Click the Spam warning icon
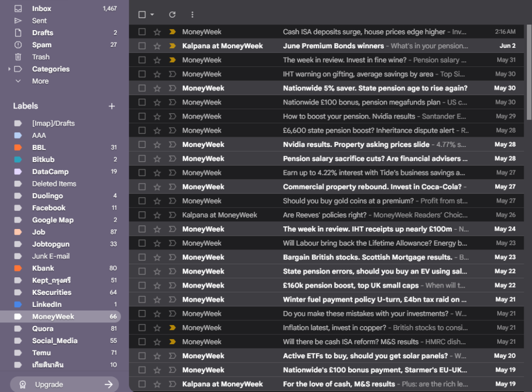 click(18, 45)
